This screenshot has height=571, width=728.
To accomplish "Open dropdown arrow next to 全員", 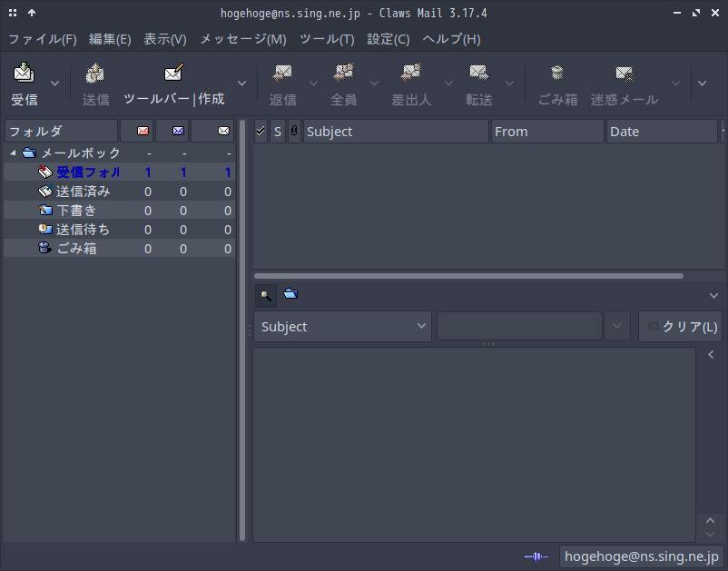I will coord(374,84).
